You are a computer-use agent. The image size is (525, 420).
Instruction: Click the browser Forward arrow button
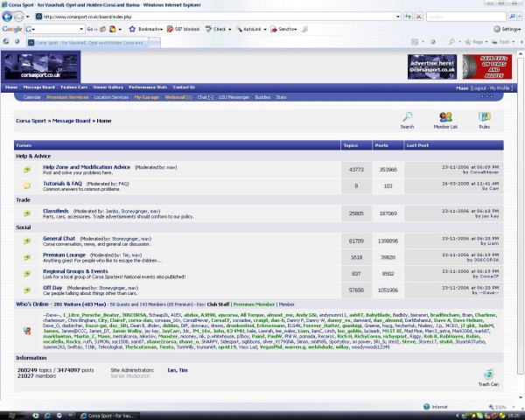(18, 16)
